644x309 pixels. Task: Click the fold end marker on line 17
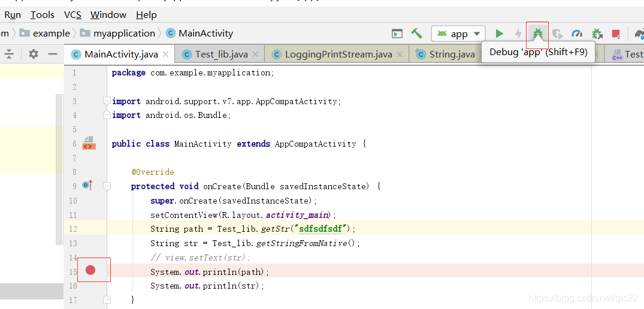pyautogui.click(x=107, y=298)
